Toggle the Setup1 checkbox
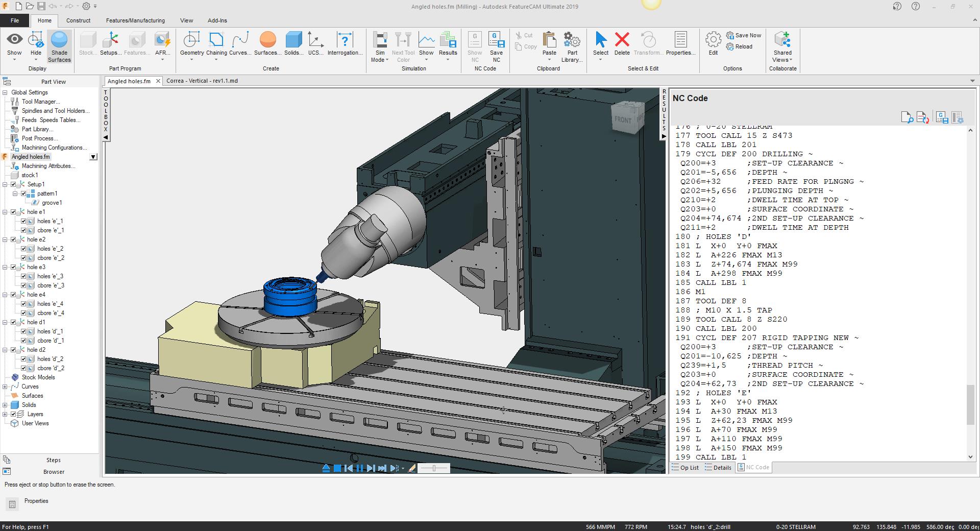This screenshot has width=980, height=531. [14, 184]
